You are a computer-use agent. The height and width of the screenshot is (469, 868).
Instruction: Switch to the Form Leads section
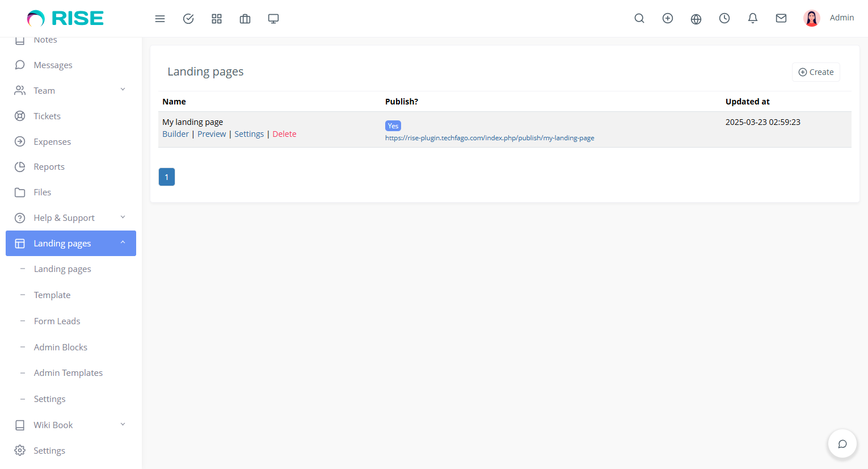point(57,321)
